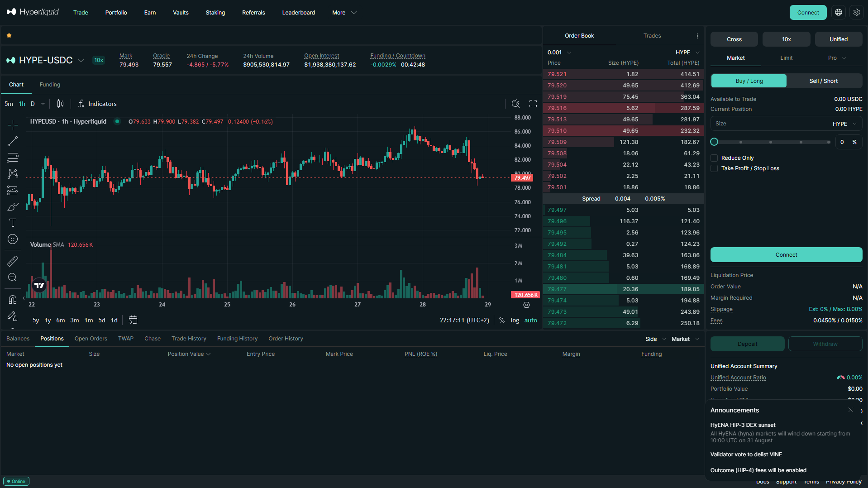Select the brush drawing tool
868x488 pixels.
tap(13, 206)
